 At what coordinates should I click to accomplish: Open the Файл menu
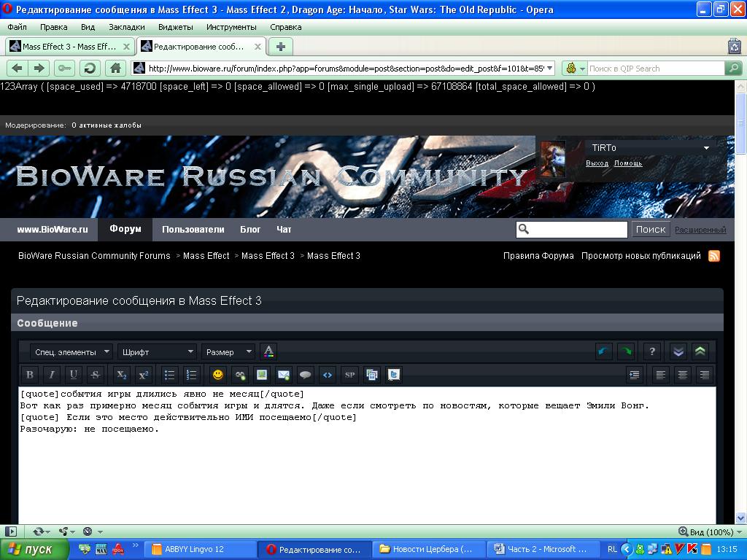pos(18,27)
